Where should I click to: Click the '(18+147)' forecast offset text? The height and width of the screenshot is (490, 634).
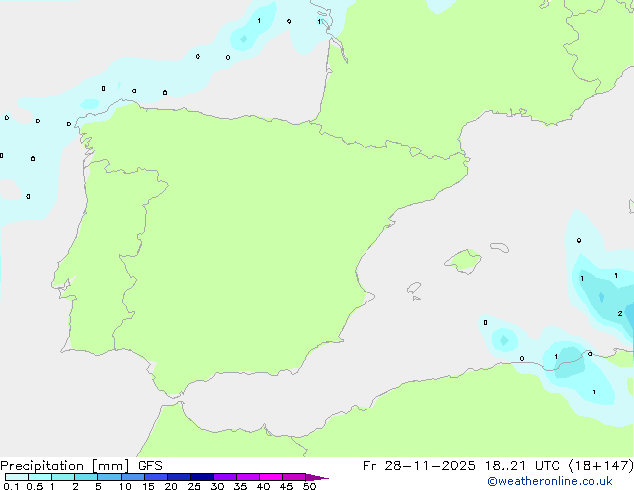pyautogui.click(x=601, y=466)
